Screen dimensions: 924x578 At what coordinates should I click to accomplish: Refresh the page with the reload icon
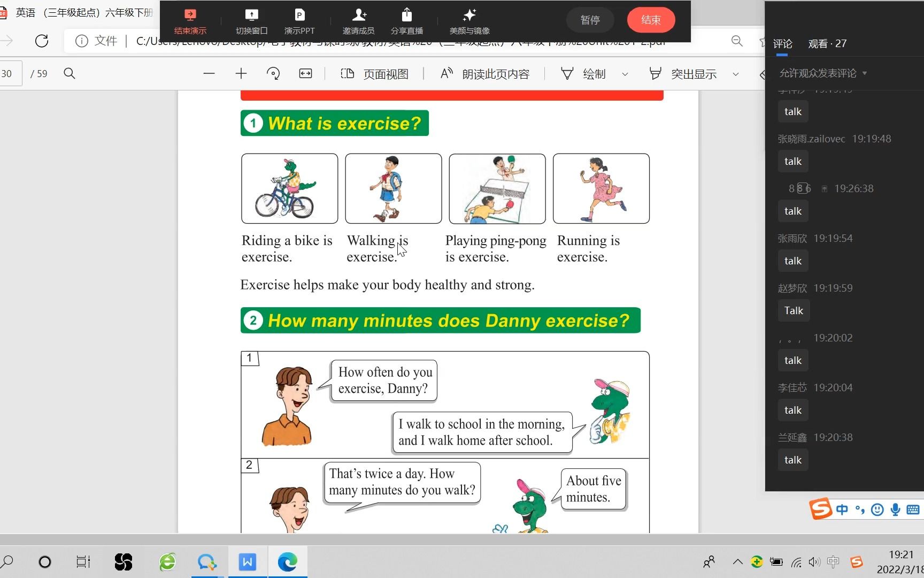42,41
